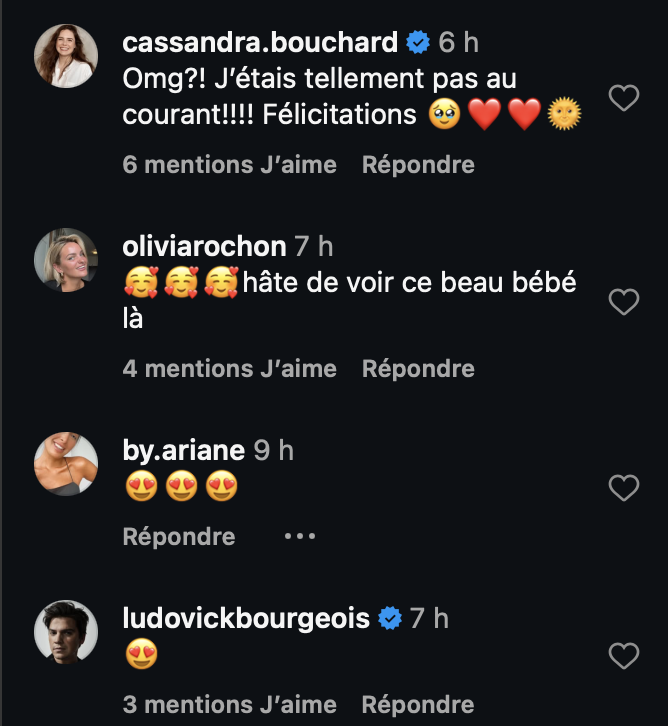Viewport: 668px width, 726px height.
Task: Open 3 mentions J'aime likes list
Action: tap(229, 705)
